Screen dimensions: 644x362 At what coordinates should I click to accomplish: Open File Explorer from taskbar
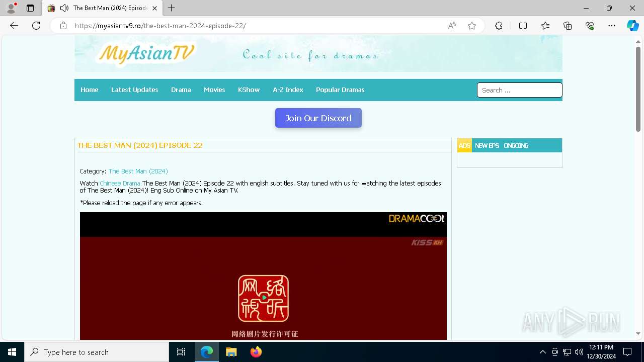click(x=231, y=352)
